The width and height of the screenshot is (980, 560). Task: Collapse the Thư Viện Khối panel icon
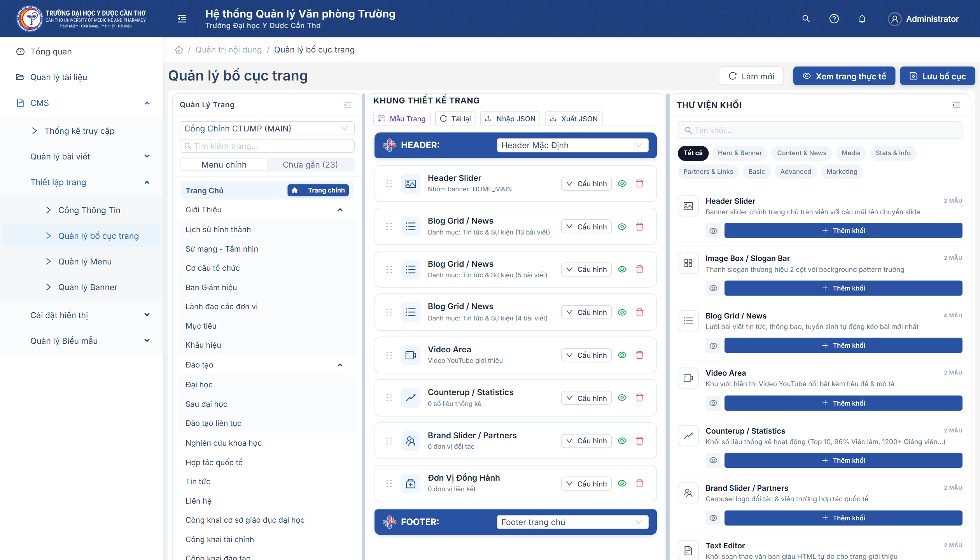click(x=956, y=105)
